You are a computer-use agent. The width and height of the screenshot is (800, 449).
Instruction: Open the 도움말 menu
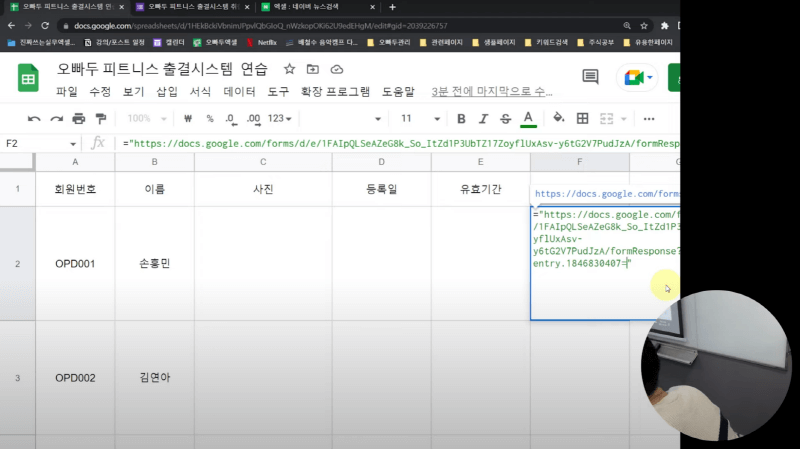point(398,92)
